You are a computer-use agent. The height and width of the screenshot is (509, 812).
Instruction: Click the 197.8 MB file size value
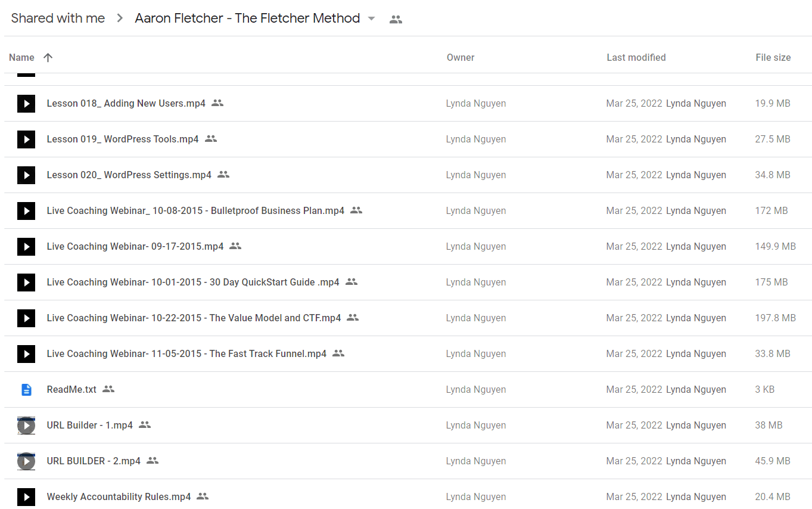coord(776,318)
